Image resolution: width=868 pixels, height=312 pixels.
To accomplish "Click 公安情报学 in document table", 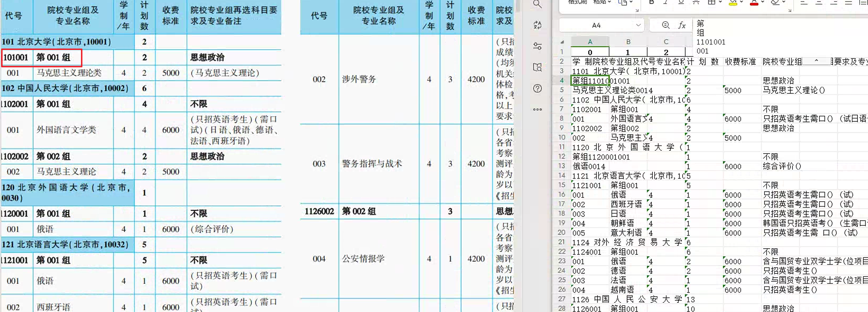I will point(363,259).
